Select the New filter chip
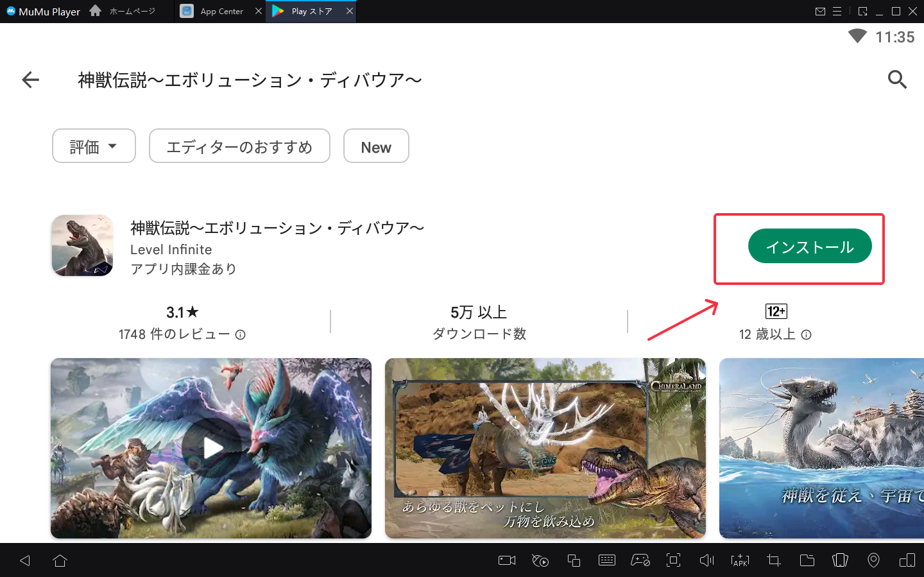Screen dimensions: 924x577 pyautogui.click(x=376, y=146)
